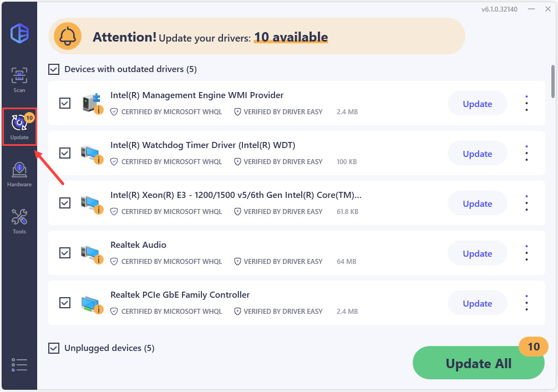558x392 pixels.
Task: Click the attention bell icon
Action: tap(68, 37)
